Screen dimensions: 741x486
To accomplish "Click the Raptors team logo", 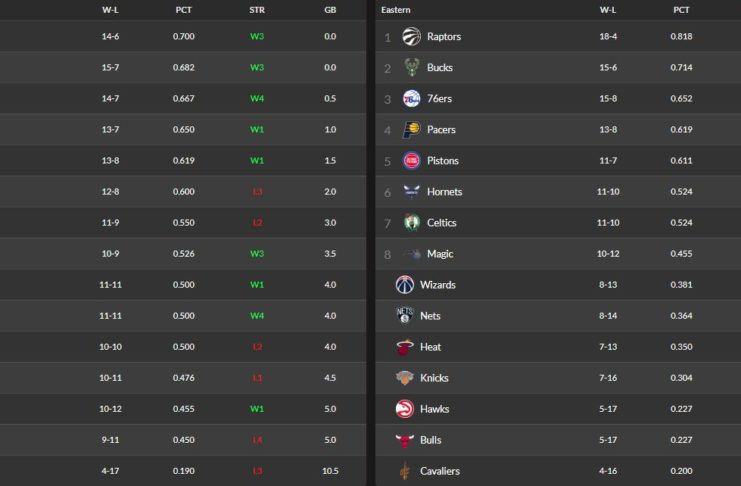I will [411, 37].
